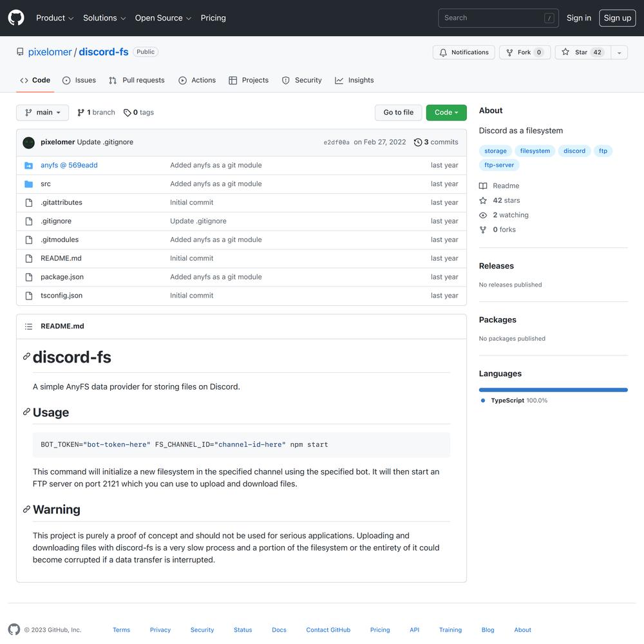Click the branch icon beside 1 branch

(81, 113)
